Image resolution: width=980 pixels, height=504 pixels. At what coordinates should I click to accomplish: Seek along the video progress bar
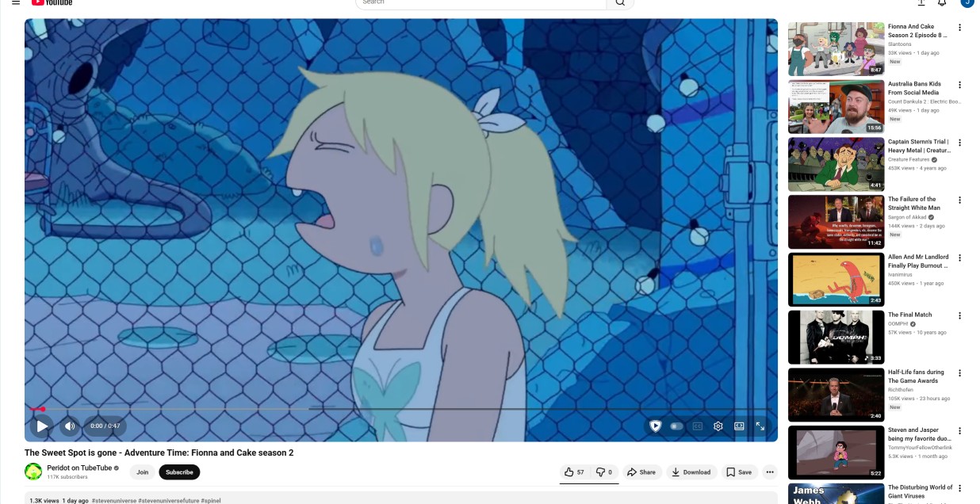(400, 409)
